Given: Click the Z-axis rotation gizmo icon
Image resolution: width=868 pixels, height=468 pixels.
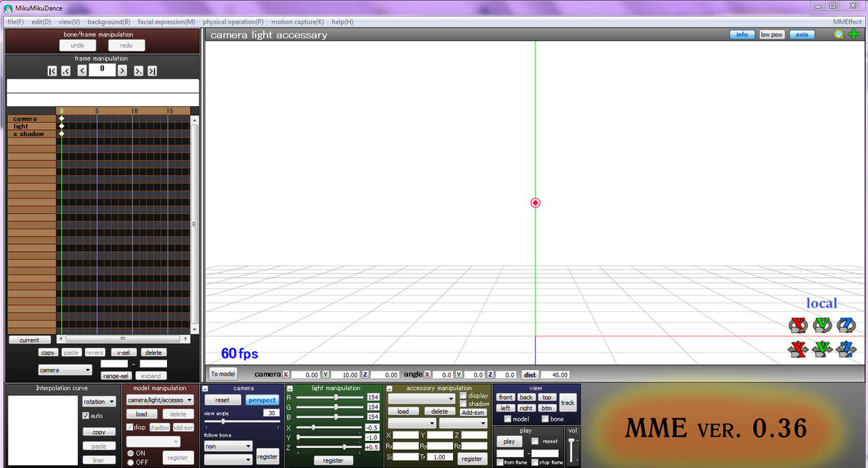Looking at the screenshot, I should (x=847, y=325).
